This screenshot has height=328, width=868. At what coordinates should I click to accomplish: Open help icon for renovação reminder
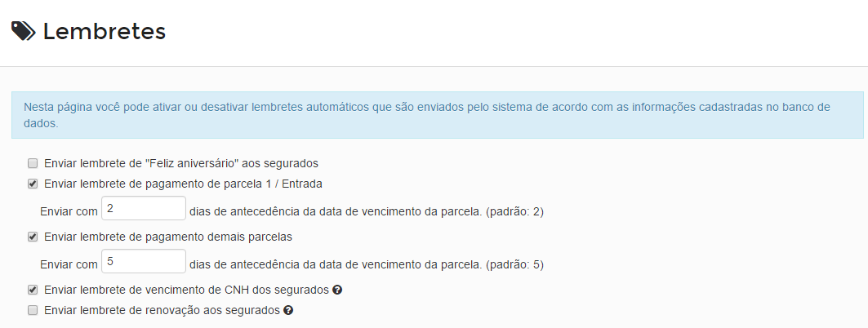(288, 311)
